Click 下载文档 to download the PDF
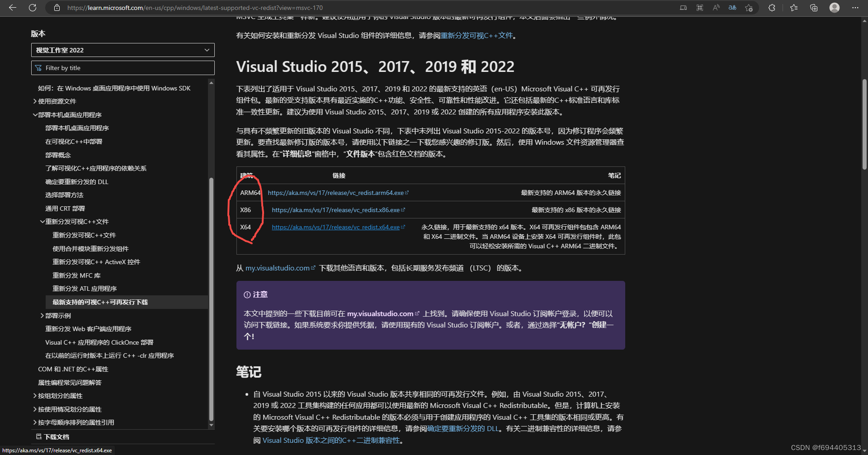This screenshot has height=455, width=868. point(57,437)
